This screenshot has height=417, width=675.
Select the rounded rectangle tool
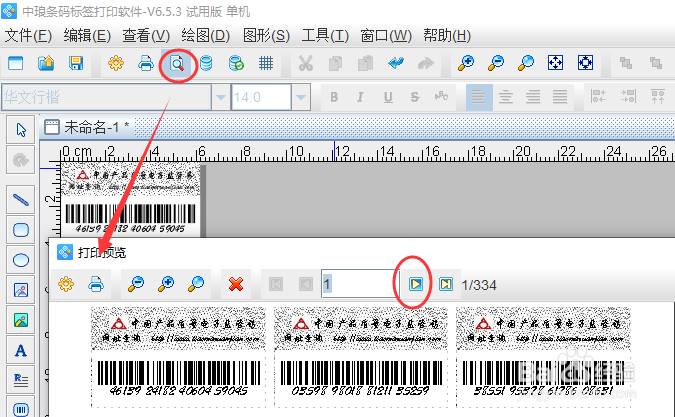click(21, 230)
